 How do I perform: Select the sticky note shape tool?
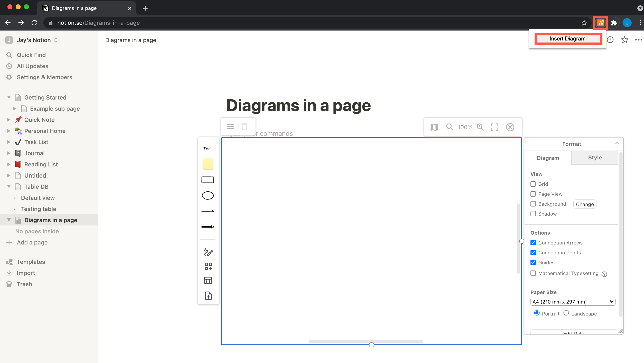pos(208,164)
